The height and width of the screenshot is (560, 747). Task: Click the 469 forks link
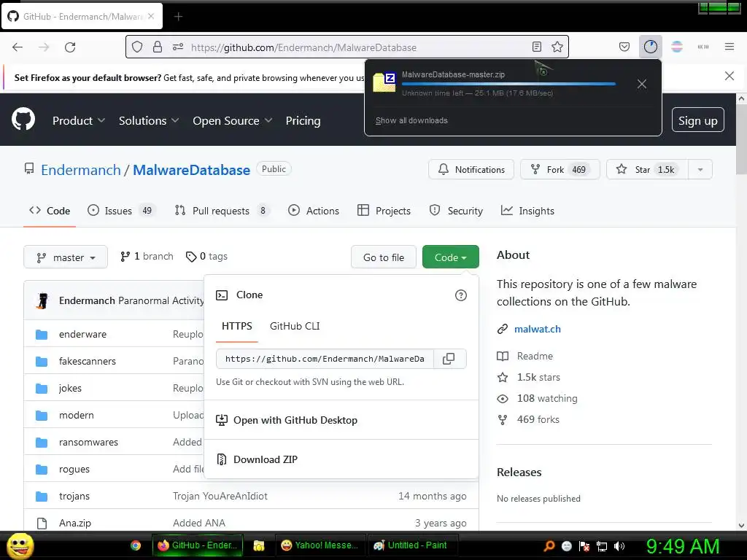click(538, 419)
